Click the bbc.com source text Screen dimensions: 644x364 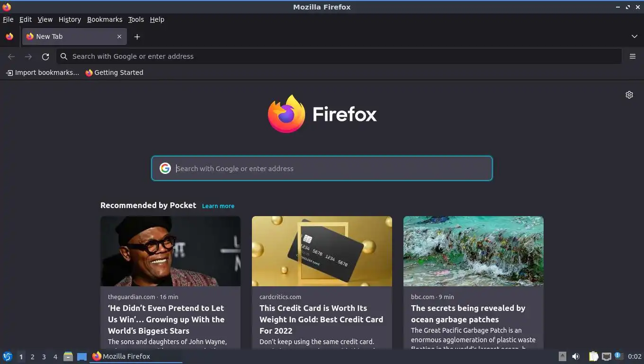[422, 297]
